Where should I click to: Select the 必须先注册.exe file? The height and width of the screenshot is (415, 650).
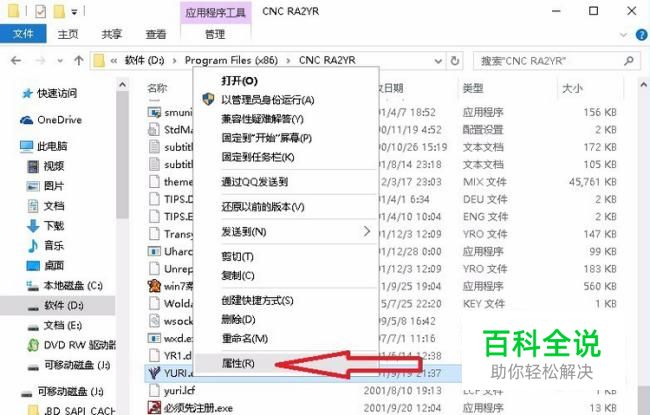click(198, 408)
